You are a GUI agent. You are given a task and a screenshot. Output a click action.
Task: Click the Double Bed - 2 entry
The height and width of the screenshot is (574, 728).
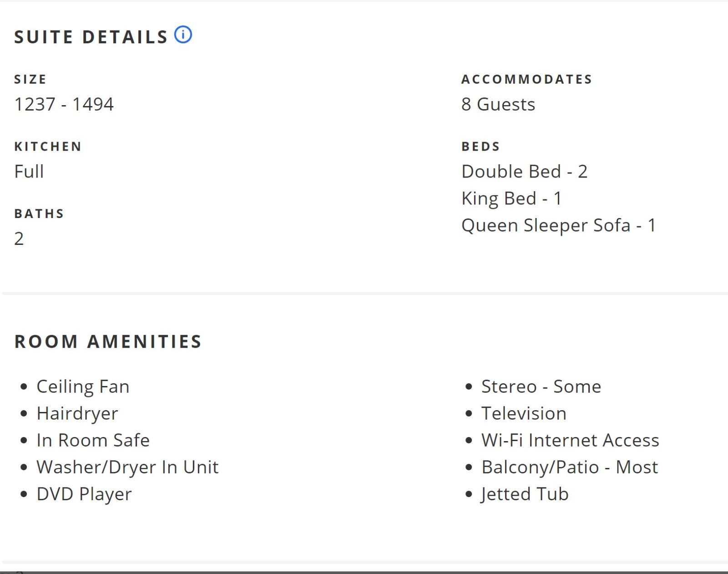525,172
